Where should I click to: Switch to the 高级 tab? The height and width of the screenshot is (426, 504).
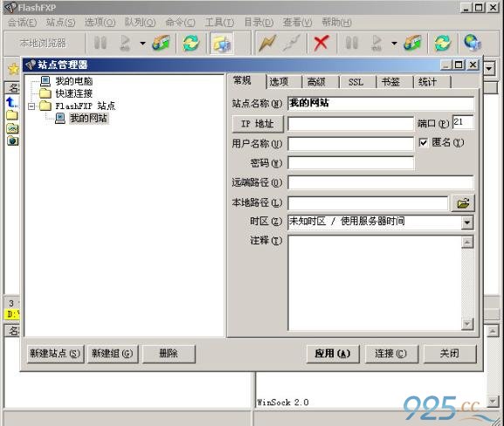tap(316, 82)
